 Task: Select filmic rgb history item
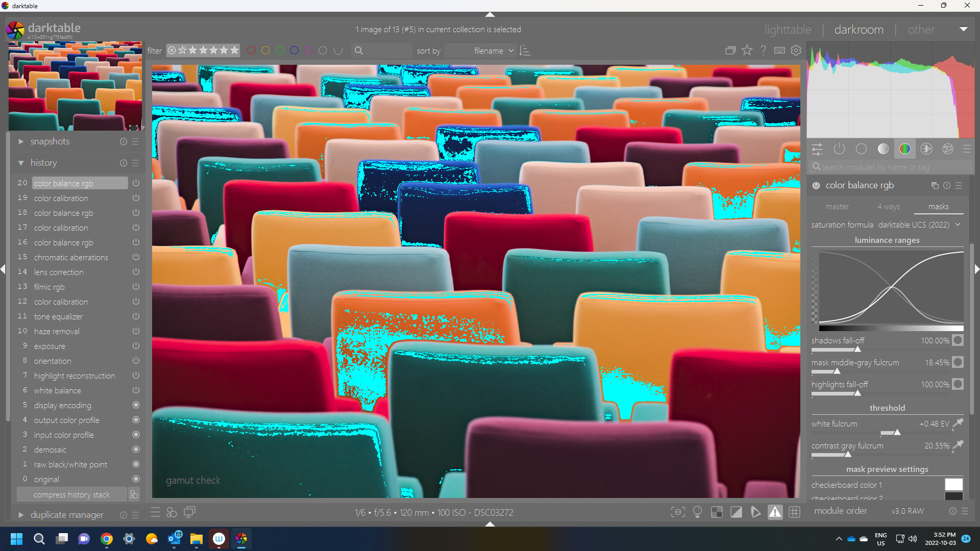[50, 287]
